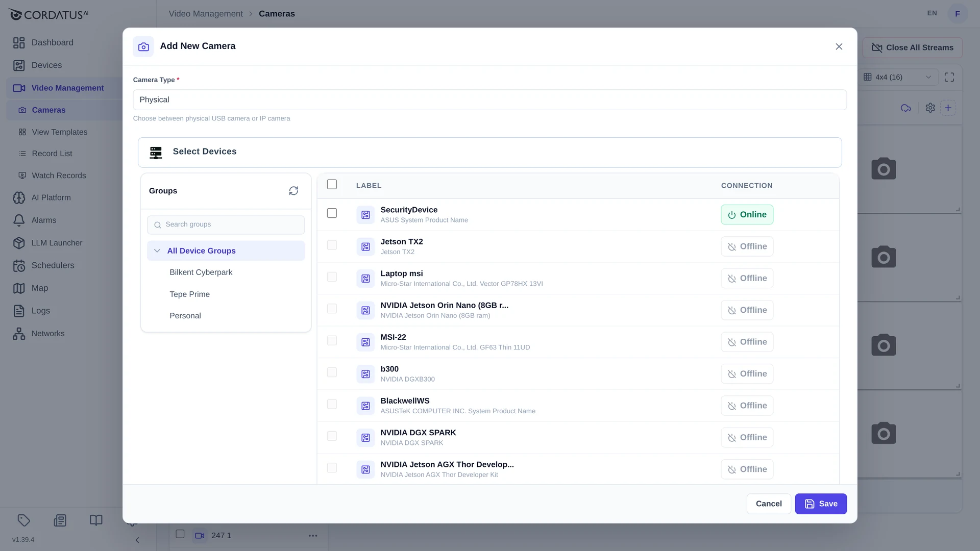Click the Jetson TX2 device icon
The image size is (980, 551).
[365, 246]
